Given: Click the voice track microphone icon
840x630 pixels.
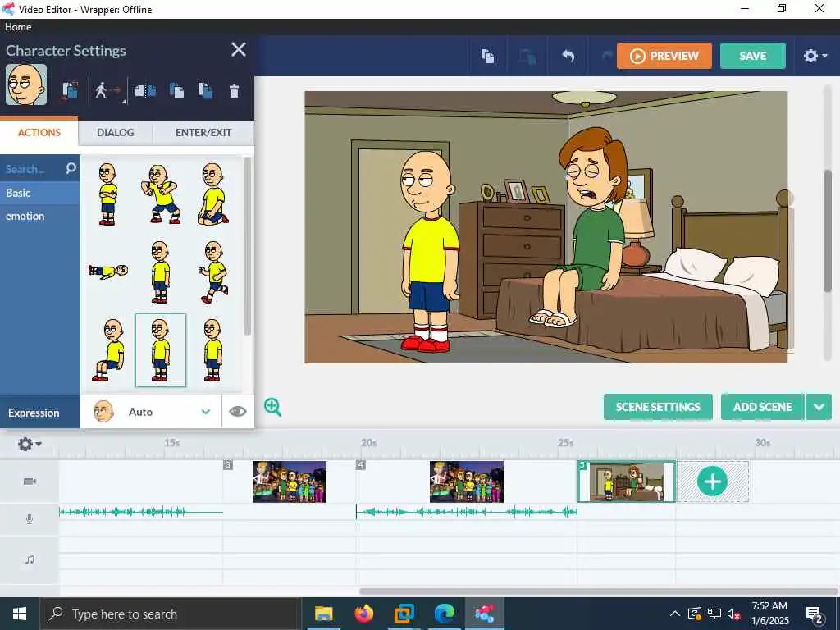Looking at the screenshot, I should tap(30, 518).
